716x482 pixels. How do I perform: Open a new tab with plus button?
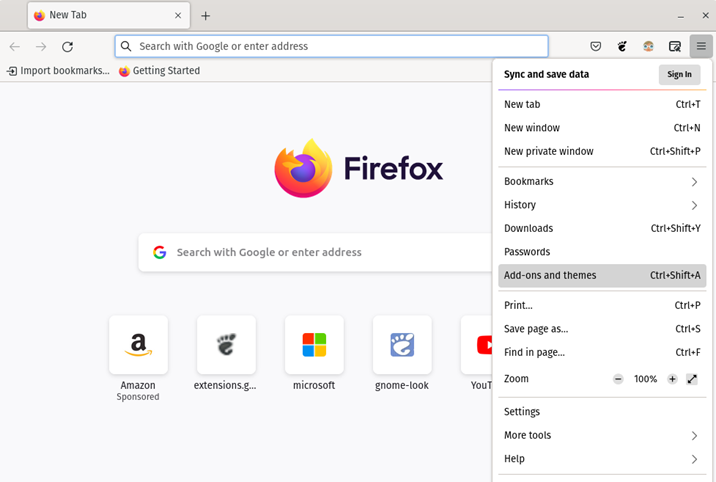205,16
